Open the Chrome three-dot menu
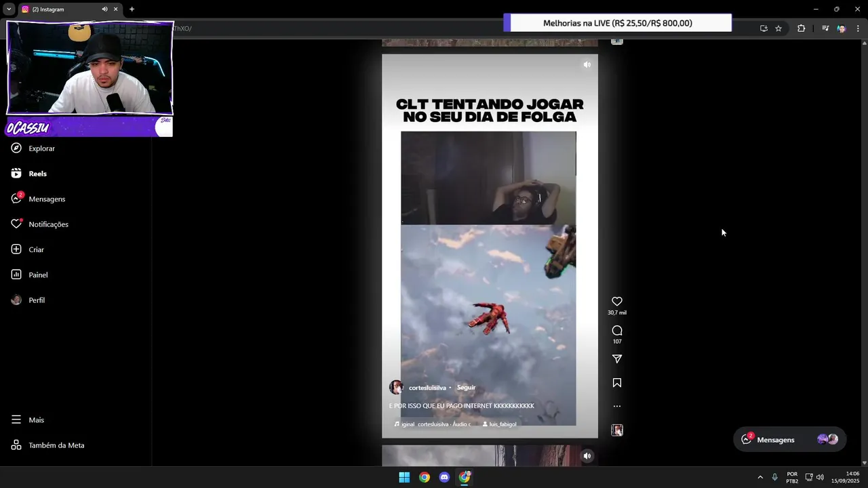Image resolution: width=868 pixels, height=488 pixels. point(859,28)
